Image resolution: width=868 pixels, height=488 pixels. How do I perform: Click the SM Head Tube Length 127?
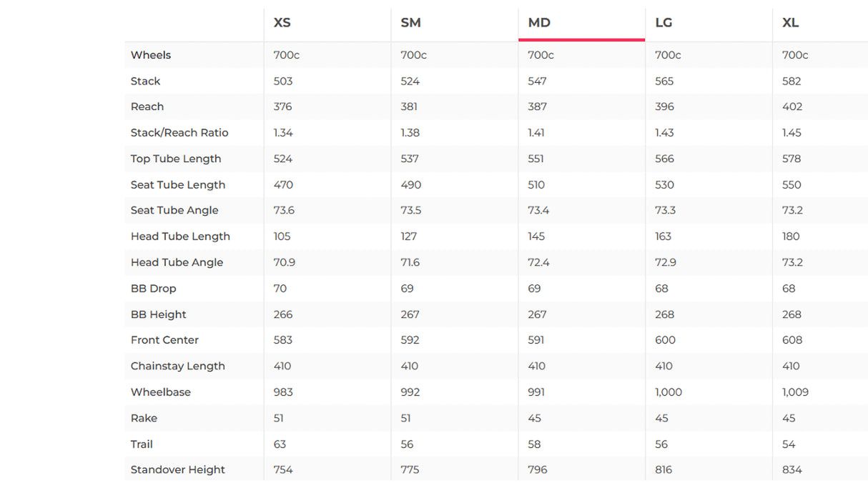[409, 236]
